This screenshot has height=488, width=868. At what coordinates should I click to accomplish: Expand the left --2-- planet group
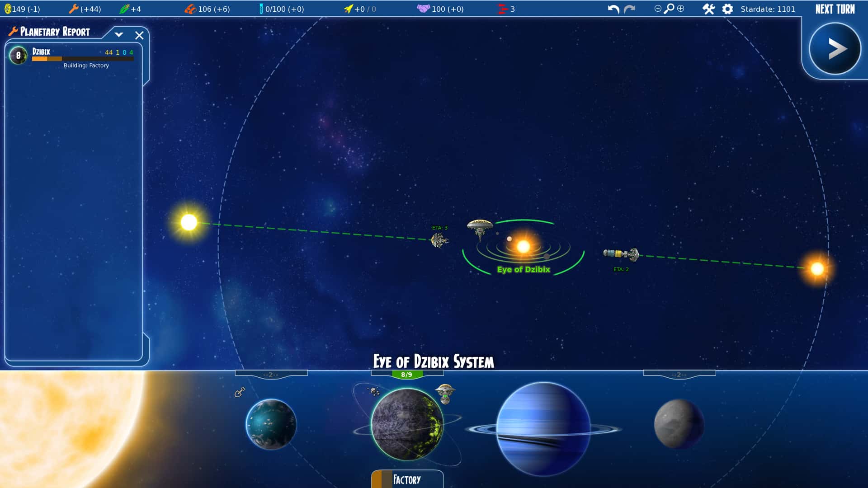272,374
